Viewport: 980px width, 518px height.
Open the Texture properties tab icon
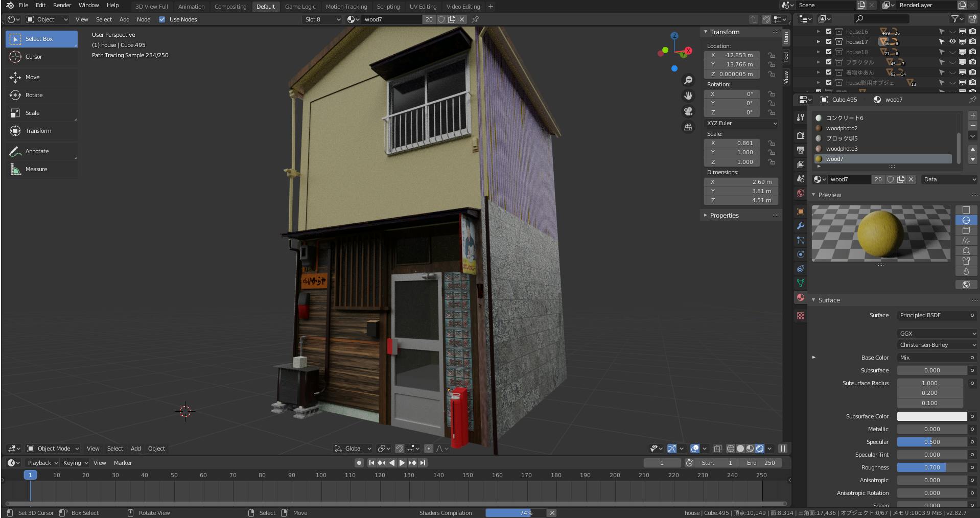(x=801, y=316)
